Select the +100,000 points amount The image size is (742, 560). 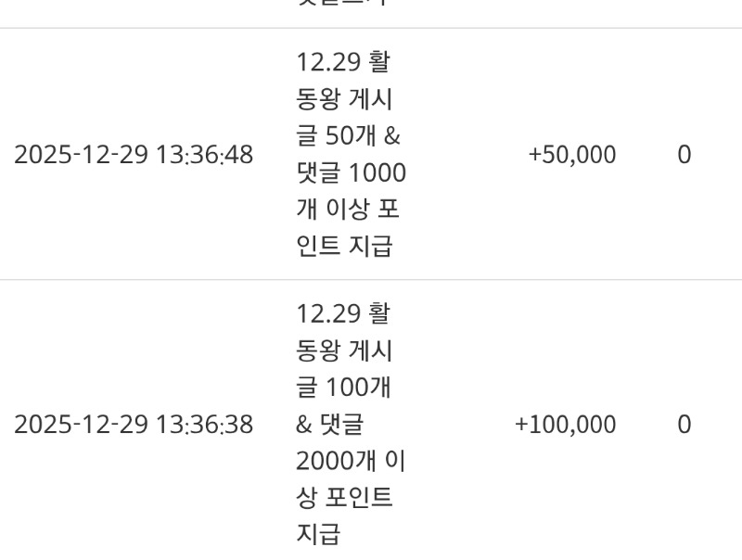click(565, 425)
